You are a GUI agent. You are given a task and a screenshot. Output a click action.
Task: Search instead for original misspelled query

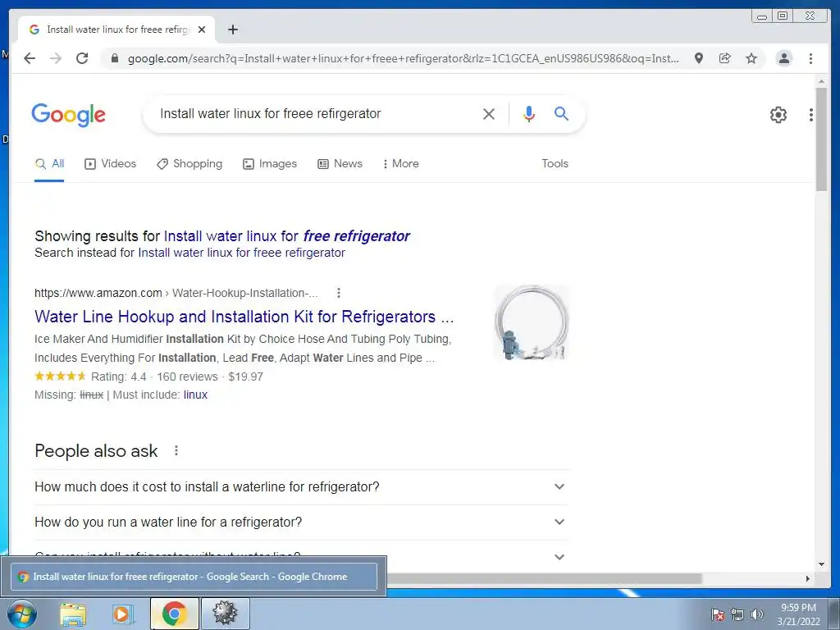click(x=241, y=253)
